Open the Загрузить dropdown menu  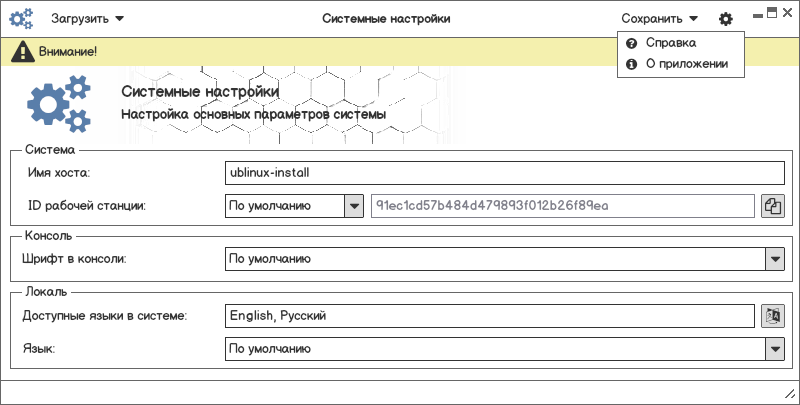tap(87, 19)
